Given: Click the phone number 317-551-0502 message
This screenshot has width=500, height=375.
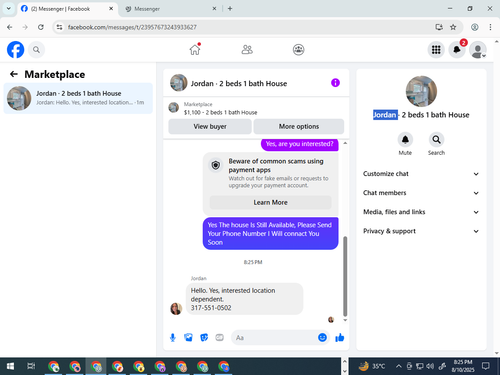Looking at the screenshot, I should click(211, 308).
